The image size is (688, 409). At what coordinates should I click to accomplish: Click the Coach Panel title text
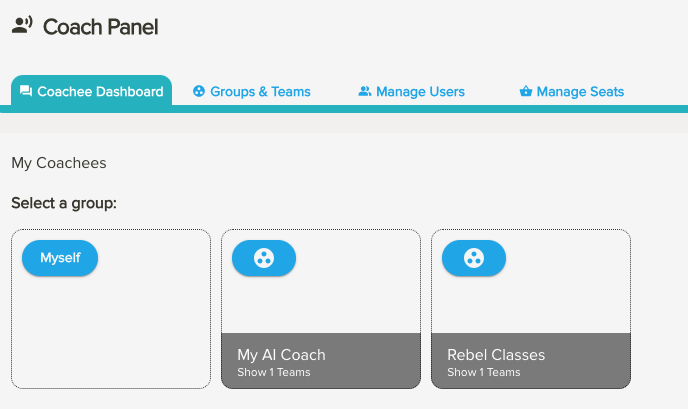coord(100,27)
